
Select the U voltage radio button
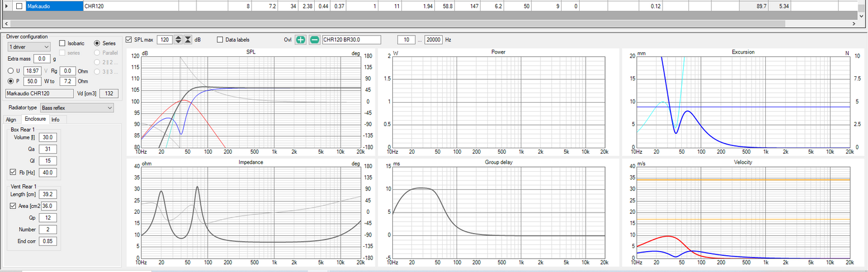(x=10, y=70)
